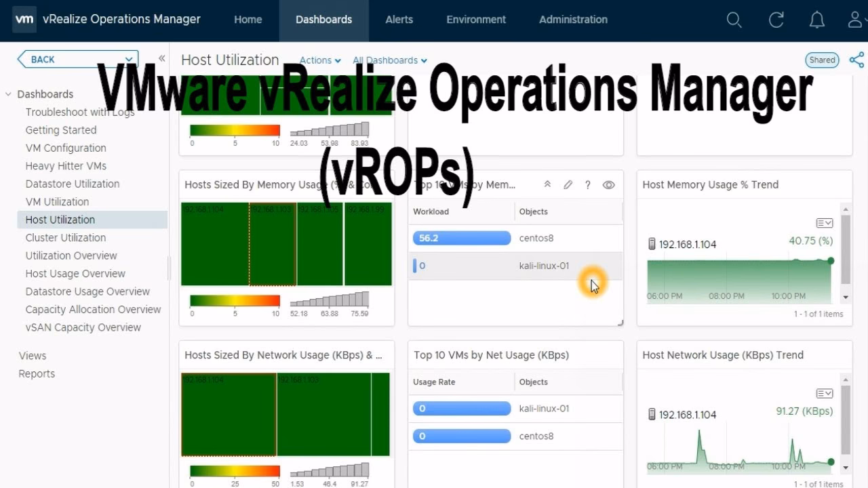Show widget interactions with the eye icon

click(608, 184)
